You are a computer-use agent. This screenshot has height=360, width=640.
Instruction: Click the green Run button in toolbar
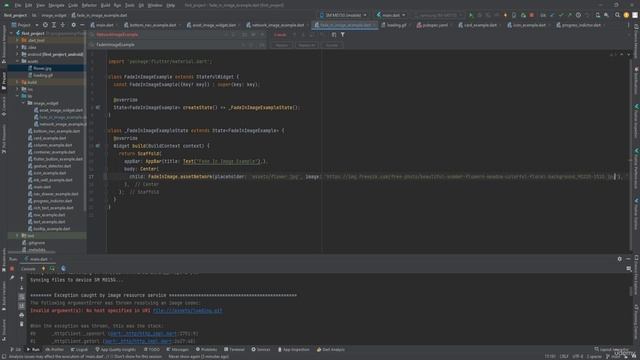tap(471, 15)
